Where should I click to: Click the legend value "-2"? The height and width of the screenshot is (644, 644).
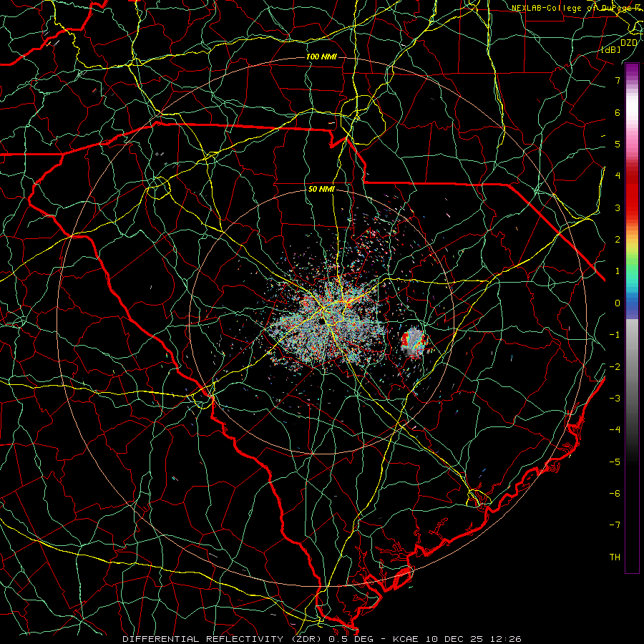[x=615, y=367]
